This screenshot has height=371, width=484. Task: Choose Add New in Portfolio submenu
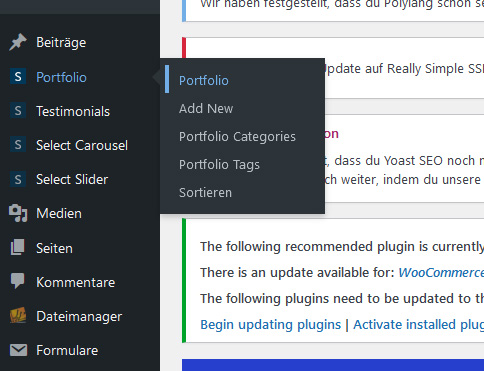coord(206,109)
